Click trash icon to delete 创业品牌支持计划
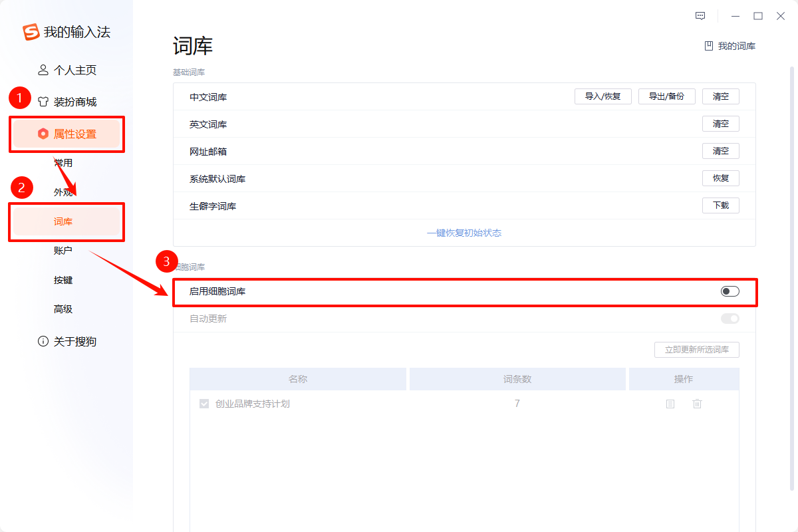 [697, 404]
